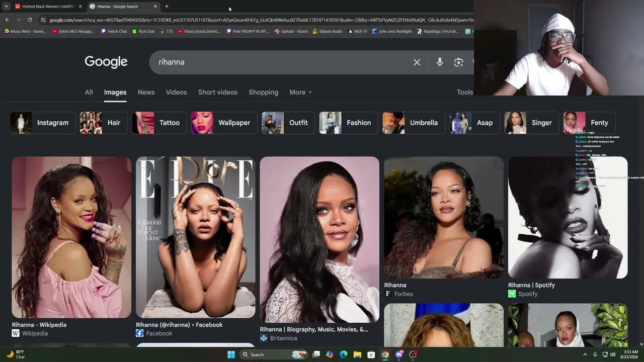Open the volume control in tray
644x362 pixels.
pos(613,354)
